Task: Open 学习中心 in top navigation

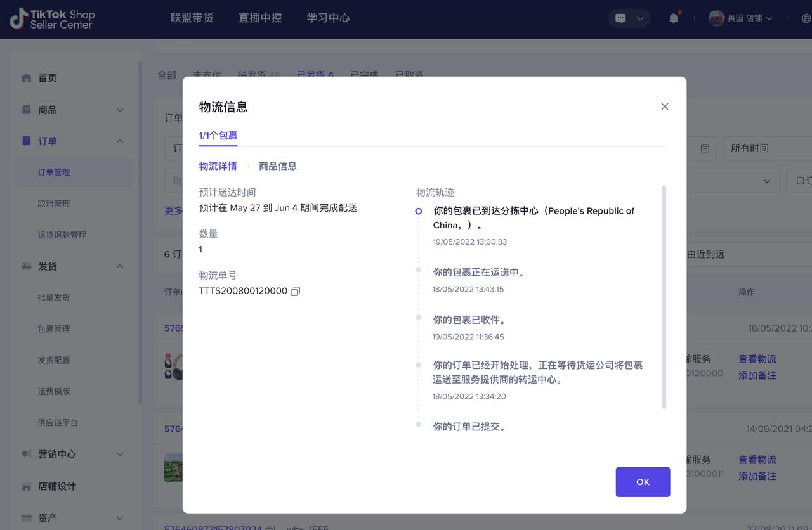Action: [328, 18]
